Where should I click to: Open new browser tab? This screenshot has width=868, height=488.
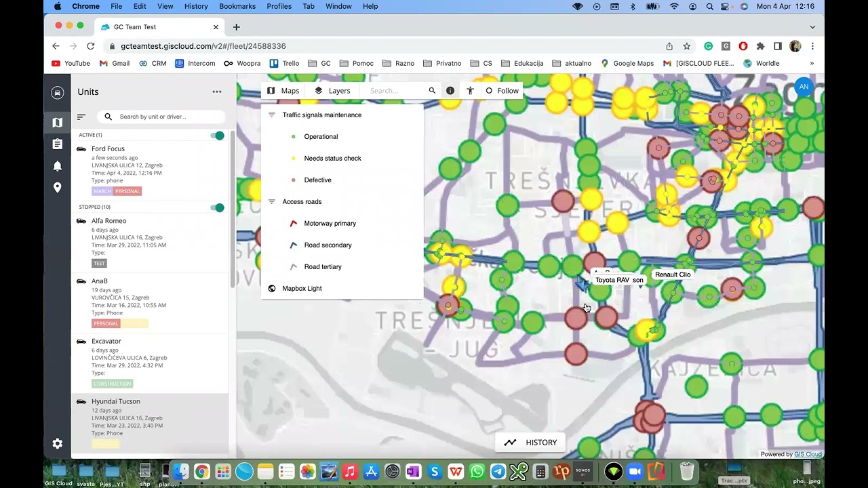[236, 27]
